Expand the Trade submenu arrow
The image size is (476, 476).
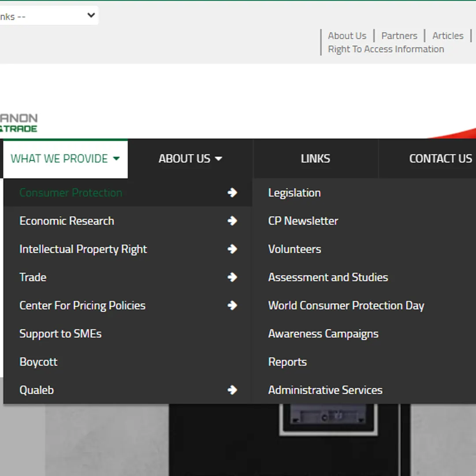coord(232,277)
